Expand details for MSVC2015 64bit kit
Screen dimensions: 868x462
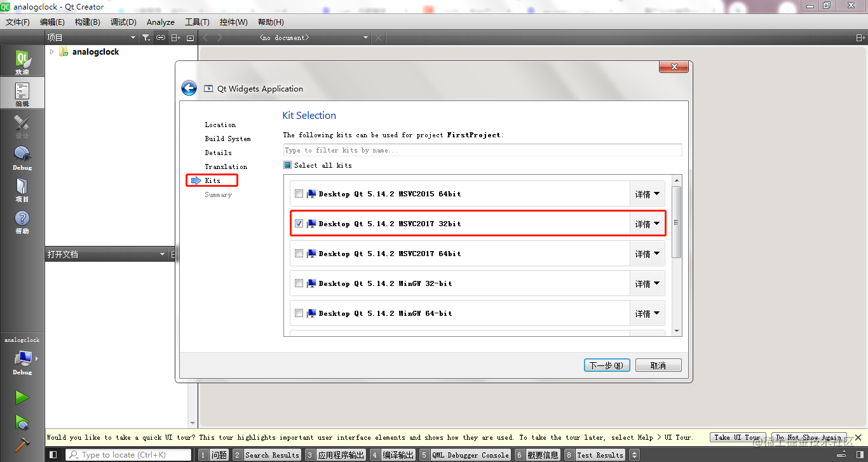pos(647,194)
